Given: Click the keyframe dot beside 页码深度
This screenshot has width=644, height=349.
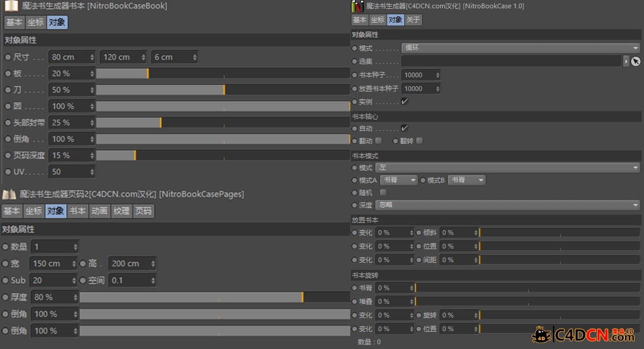Looking at the screenshot, I should 8,156.
